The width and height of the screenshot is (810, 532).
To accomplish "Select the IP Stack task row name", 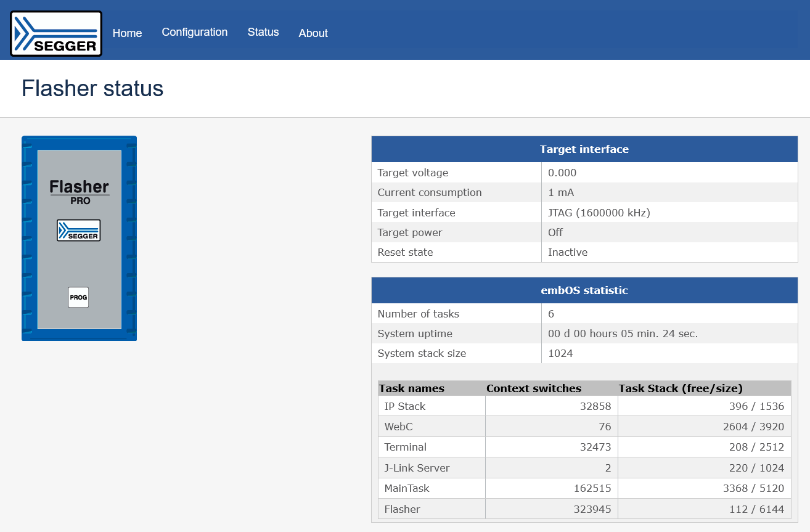I will (405, 406).
